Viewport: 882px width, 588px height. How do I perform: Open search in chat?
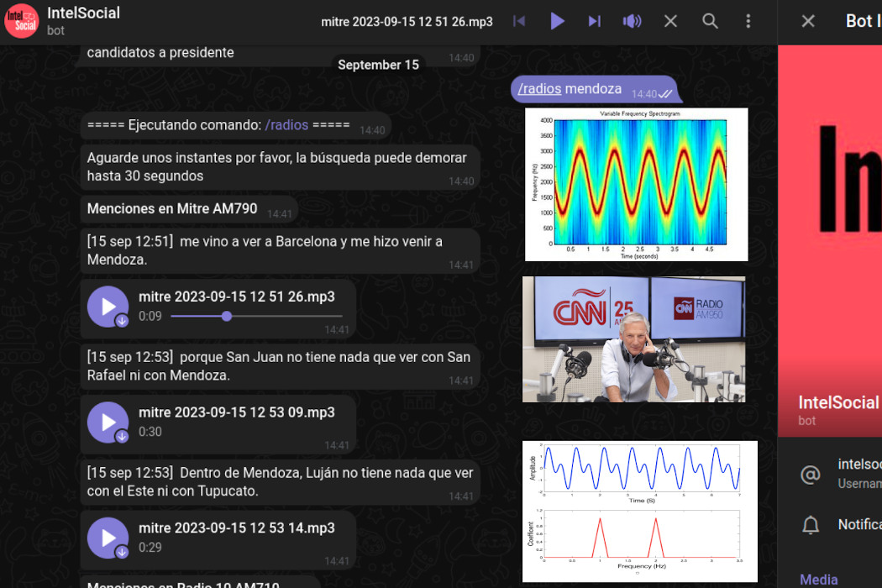(710, 21)
